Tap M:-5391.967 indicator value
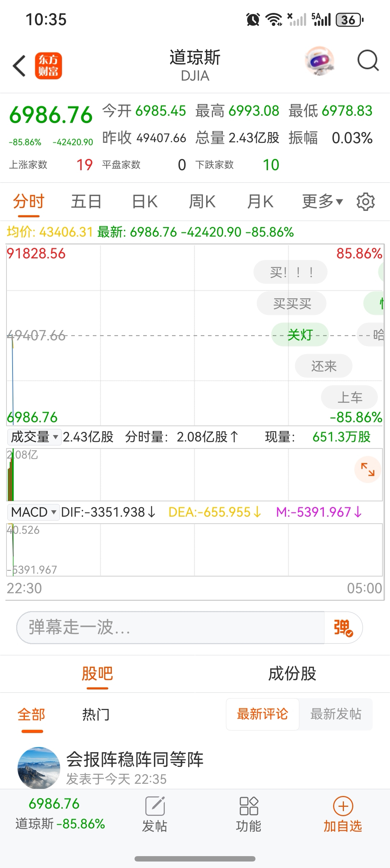Viewport: 390px width, 868px height. pos(319,512)
